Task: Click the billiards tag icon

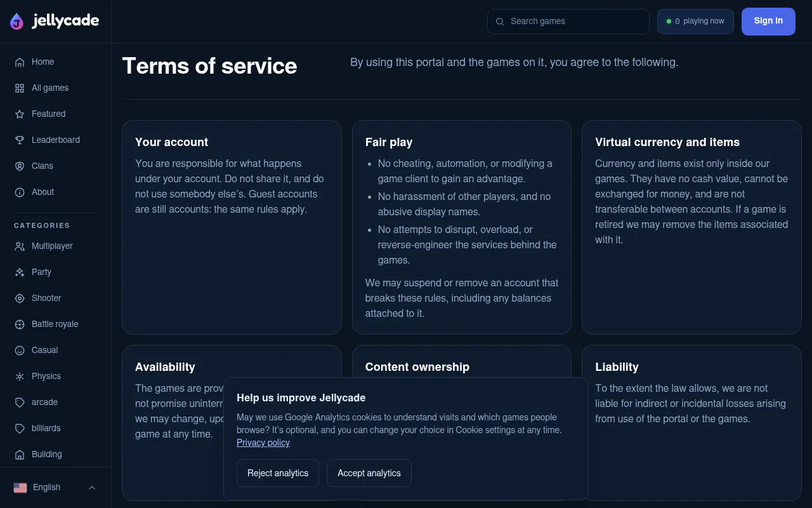Action: click(20, 428)
